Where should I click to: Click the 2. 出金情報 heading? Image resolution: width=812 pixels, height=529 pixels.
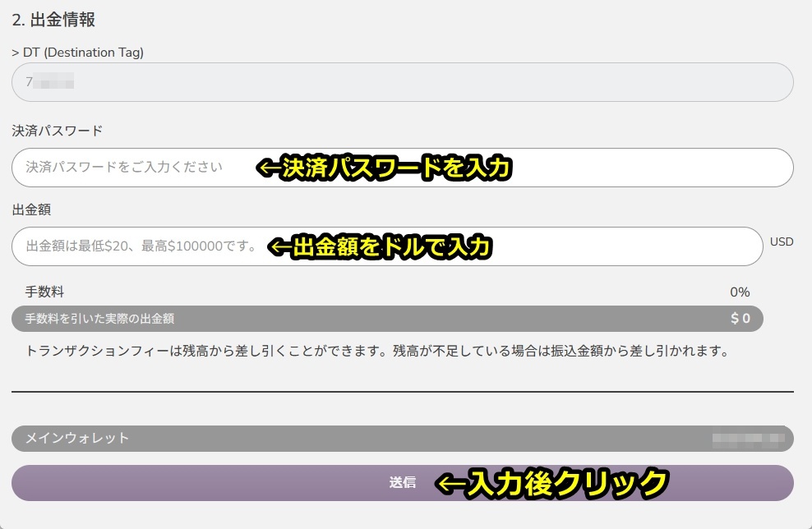(x=53, y=20)
